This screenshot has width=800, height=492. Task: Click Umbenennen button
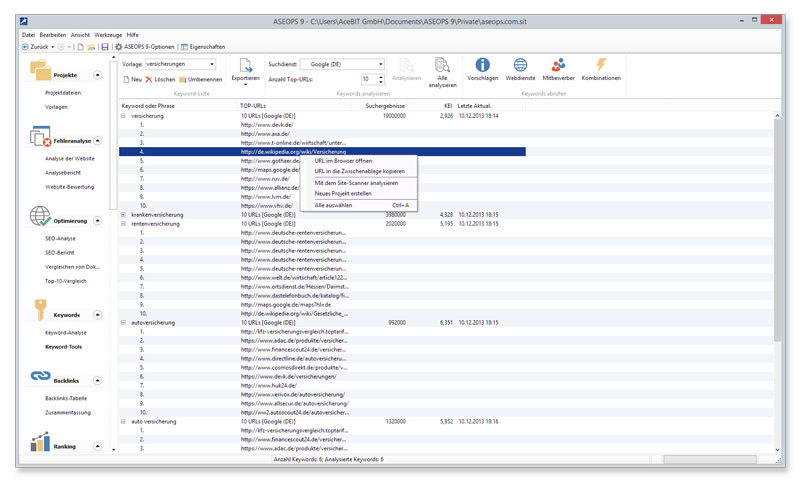(201, 80)
